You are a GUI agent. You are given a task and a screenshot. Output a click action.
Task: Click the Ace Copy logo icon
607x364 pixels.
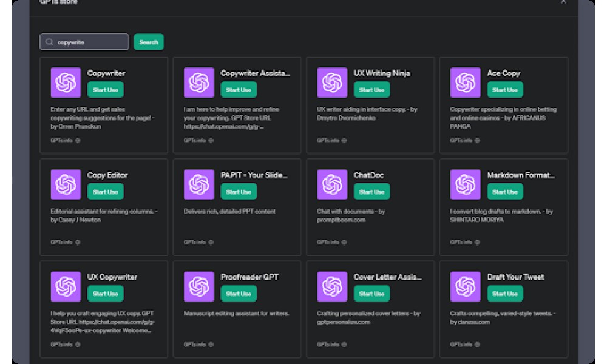pos(466,83)
